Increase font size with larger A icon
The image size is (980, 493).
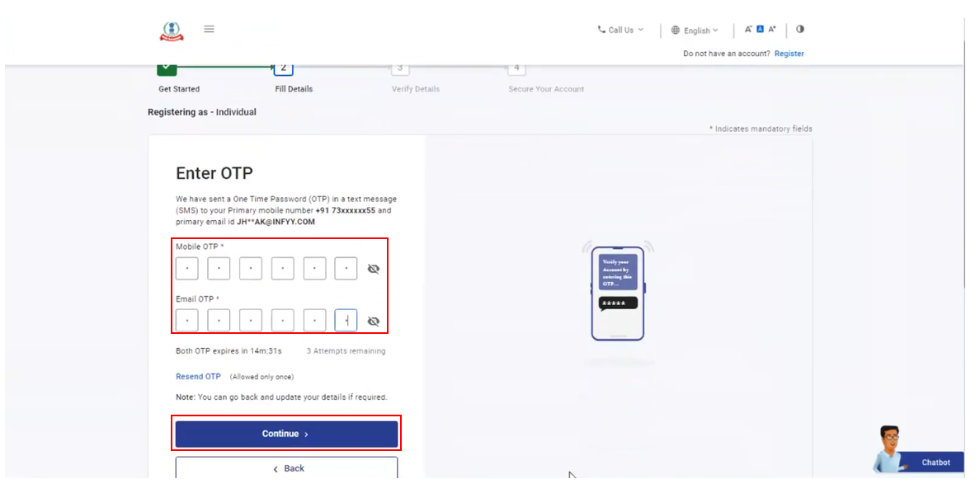[772, 30]
